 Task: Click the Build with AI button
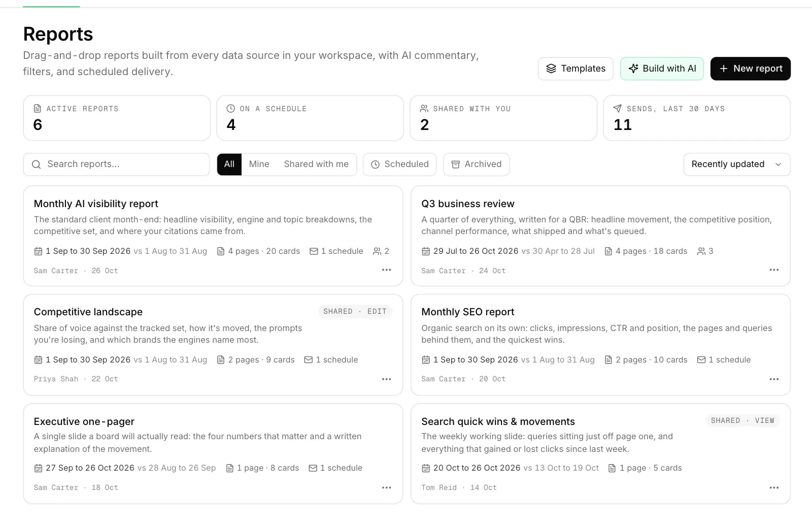[x=662, y=69]
